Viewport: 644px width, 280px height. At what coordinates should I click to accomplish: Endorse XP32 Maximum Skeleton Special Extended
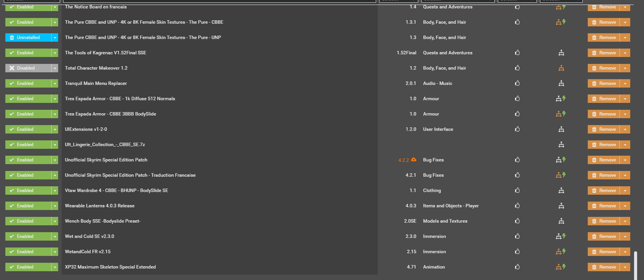pyautogui.click(x=517, y=267)
